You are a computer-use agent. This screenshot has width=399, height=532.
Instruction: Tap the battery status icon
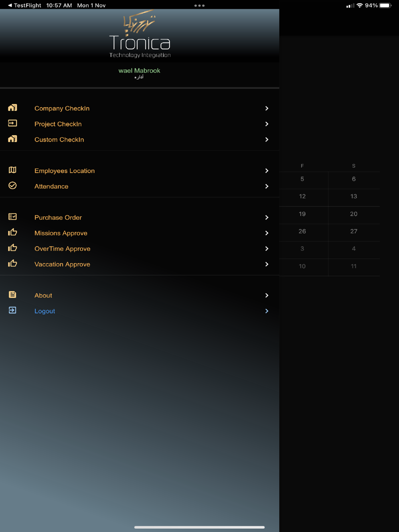[x=385, y=5]
